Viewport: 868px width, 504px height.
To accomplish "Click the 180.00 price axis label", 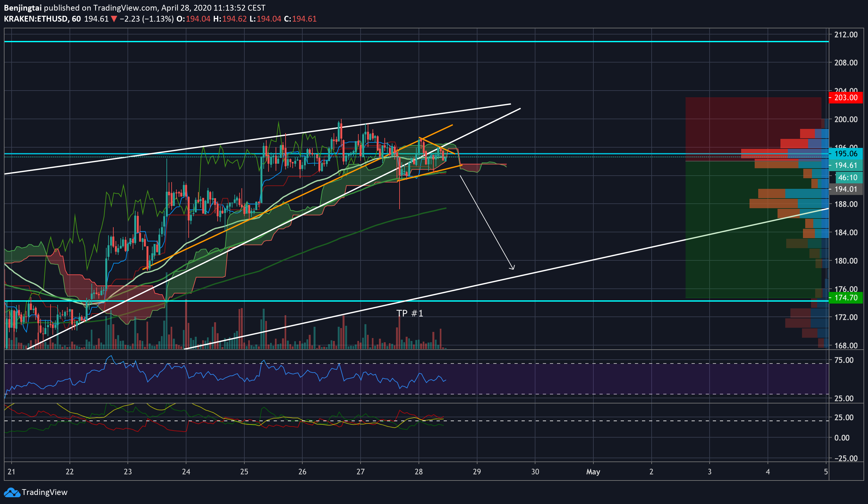I will coord(845,261).
